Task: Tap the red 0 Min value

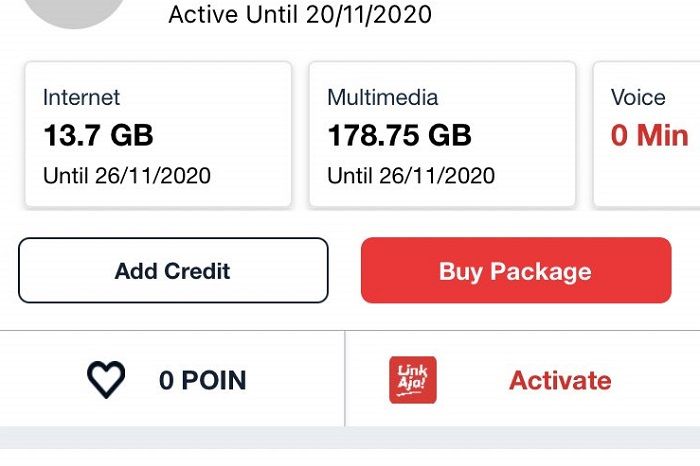Action: click(x=650, y=135)
